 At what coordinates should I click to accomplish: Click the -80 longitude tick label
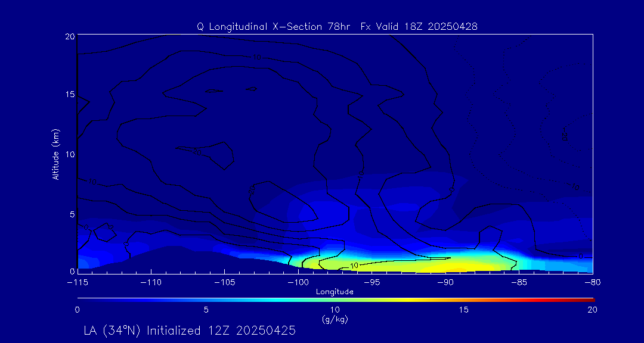593,283
